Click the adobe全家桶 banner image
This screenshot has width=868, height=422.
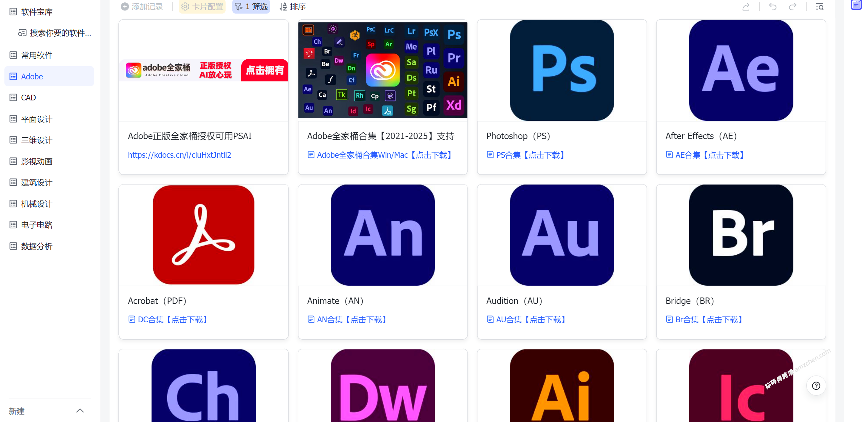204,70
